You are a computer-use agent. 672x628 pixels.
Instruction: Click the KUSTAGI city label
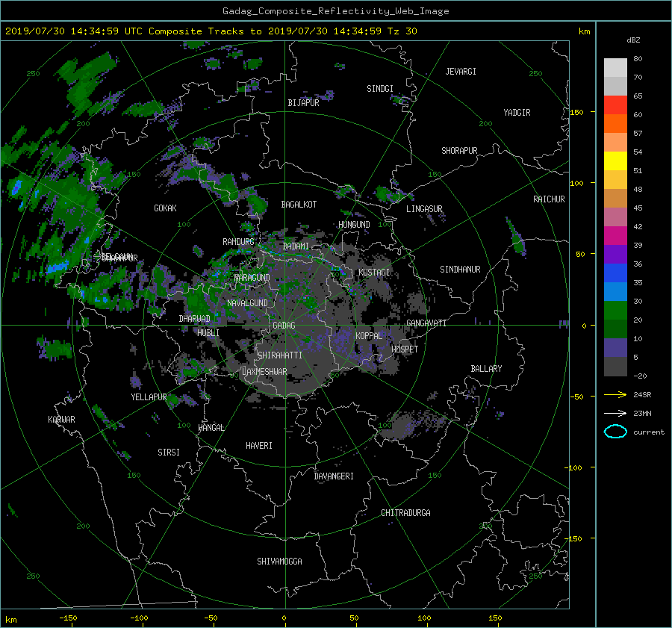[x=374, y=273]
